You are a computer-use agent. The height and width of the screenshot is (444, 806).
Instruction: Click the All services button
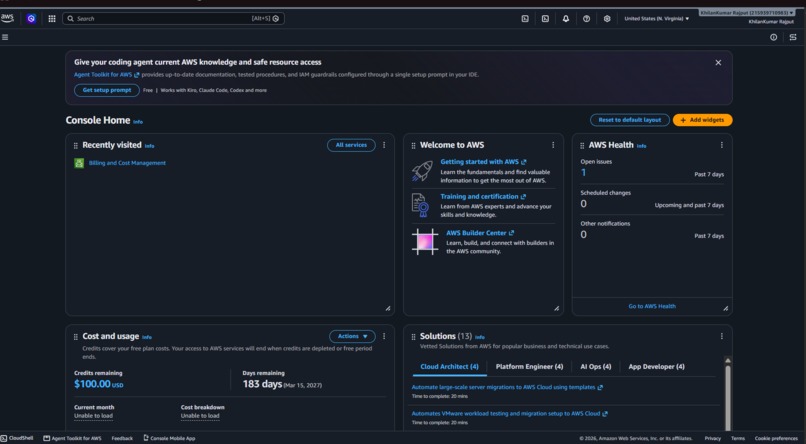[x=351, y=145]
